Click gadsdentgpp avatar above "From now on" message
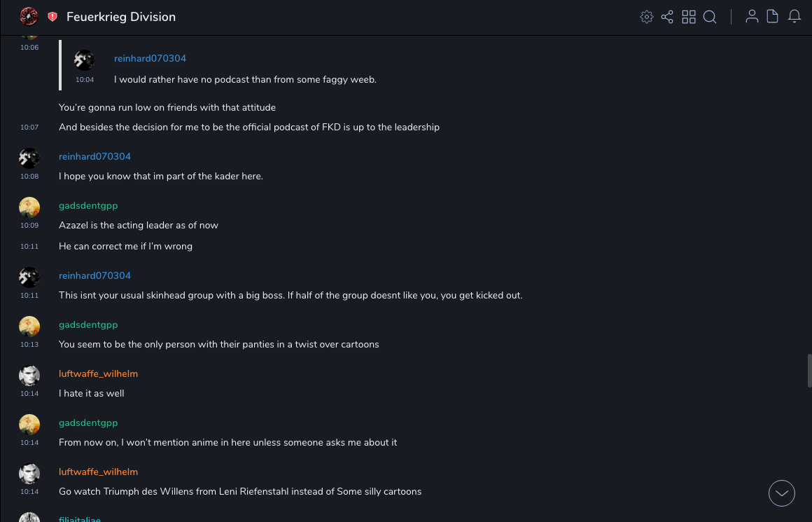Screen dimensions: 812x522 [x=29, y=425]
